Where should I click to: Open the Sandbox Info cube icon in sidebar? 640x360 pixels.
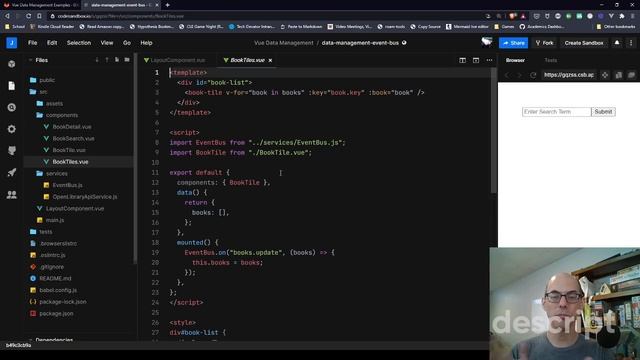11,64
